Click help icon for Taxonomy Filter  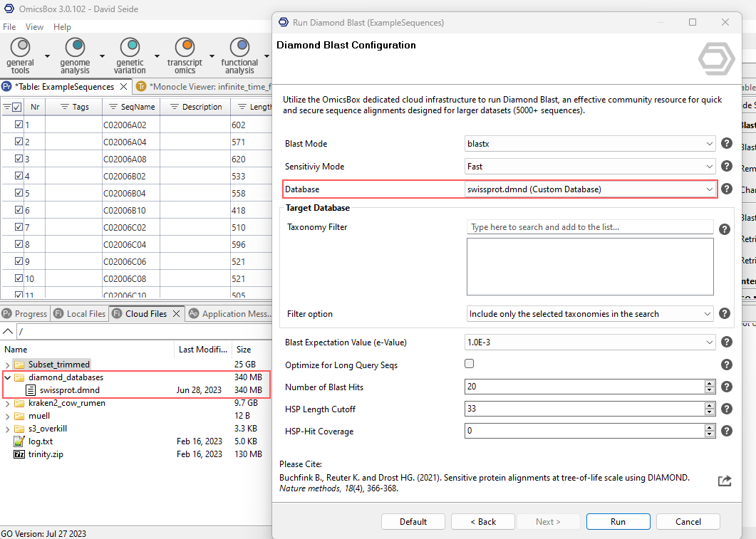point(725,229)
